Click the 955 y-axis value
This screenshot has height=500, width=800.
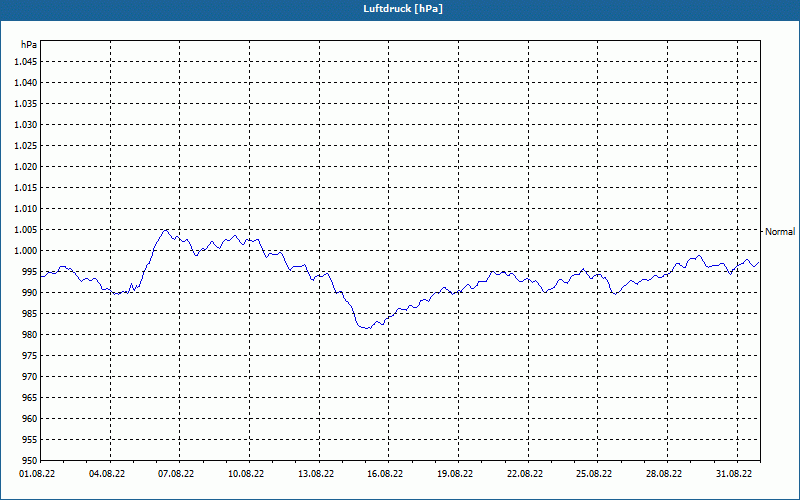pyautogui.click(x=30, y=440)
